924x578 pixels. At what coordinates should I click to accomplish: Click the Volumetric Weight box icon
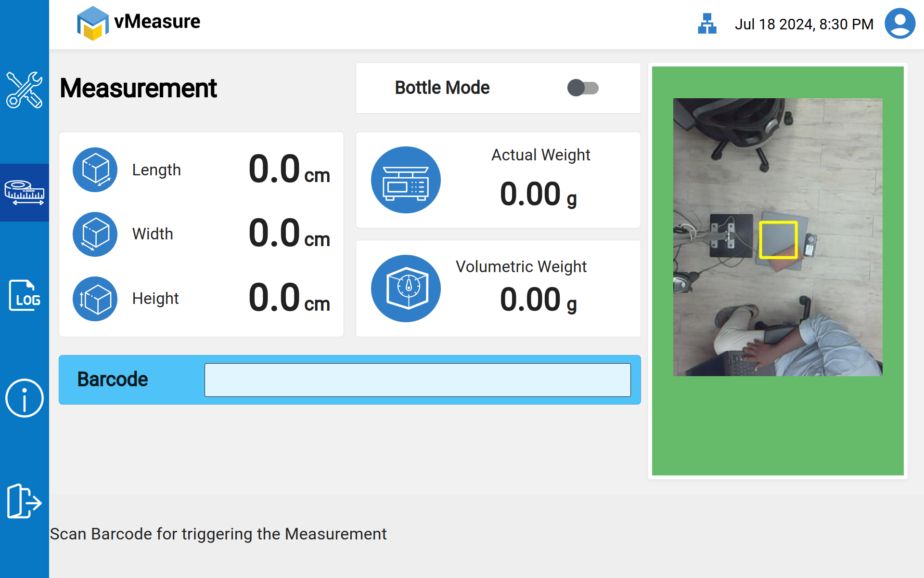406,289
